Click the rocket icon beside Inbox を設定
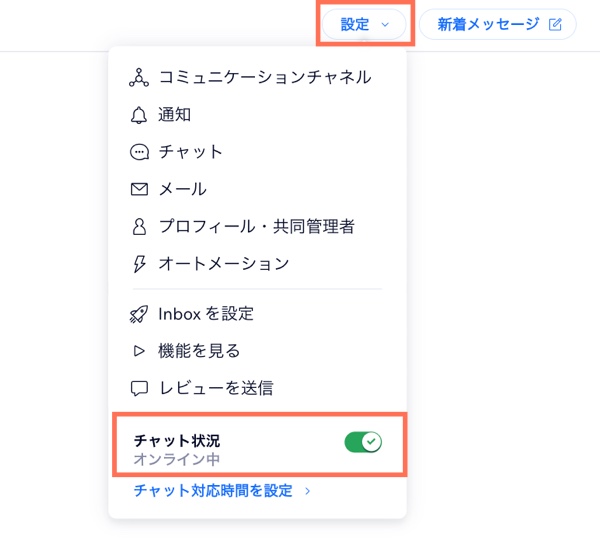 pyautogui.click(x=139, y=314)
